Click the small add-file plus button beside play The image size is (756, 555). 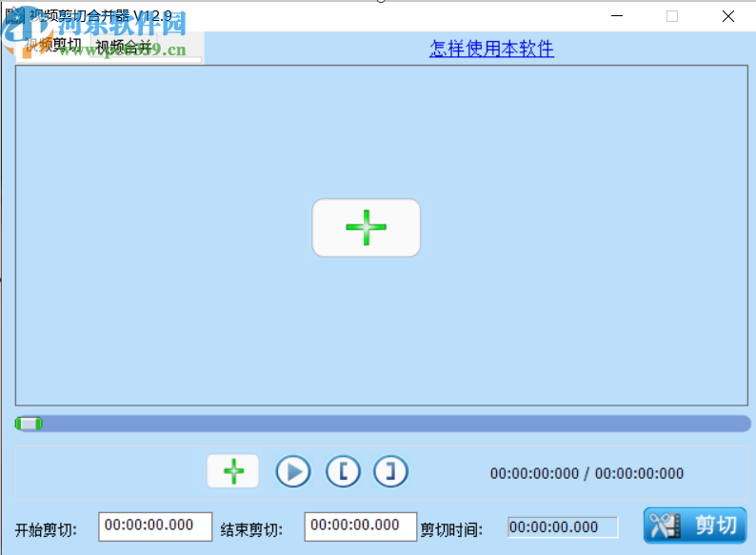coord(233,471)
